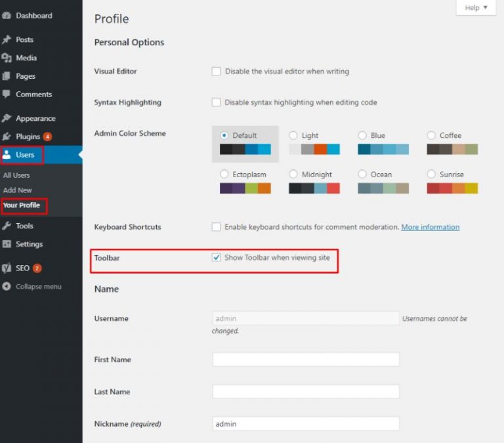
Task: Click the Plugins update count badge 4
Action: point(47,137)
